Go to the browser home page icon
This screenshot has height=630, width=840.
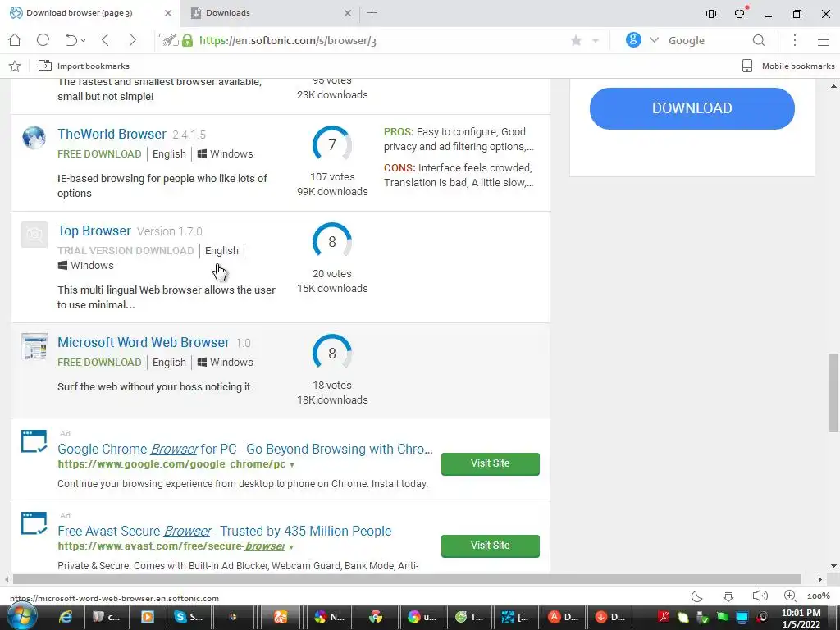tap(15, 40)
